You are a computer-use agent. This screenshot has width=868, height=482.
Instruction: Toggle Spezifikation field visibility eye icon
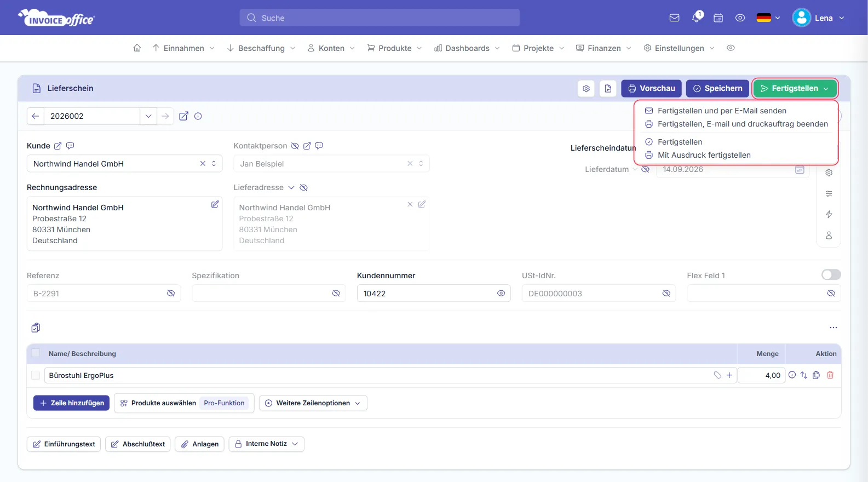click(336, 294)
